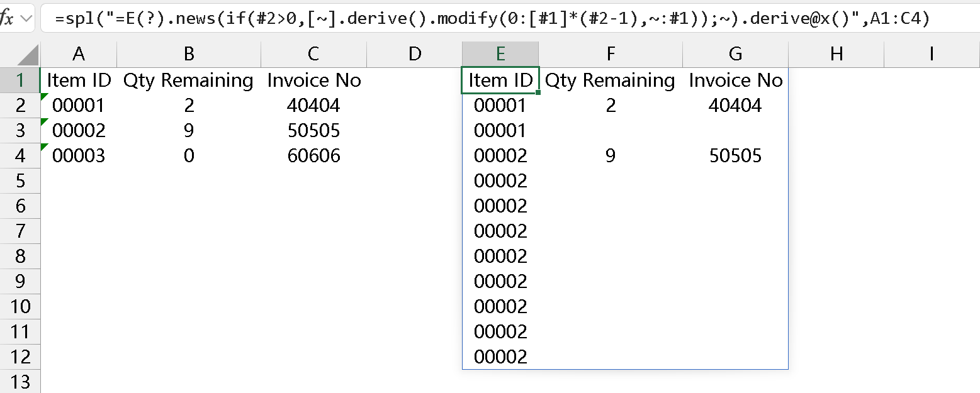Select the row 7 header
Viewport: 980px width, 393px height.
pyautogui.click(x=20, y=231)
